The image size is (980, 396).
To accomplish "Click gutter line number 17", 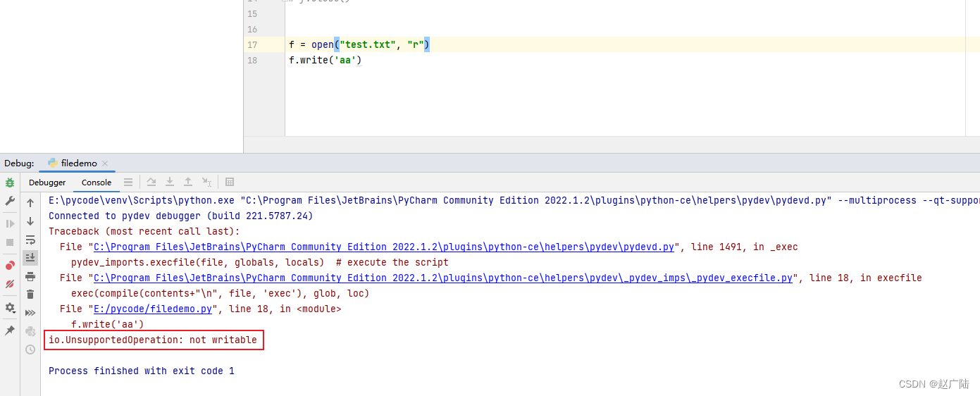I will click(x=252, y=45).
